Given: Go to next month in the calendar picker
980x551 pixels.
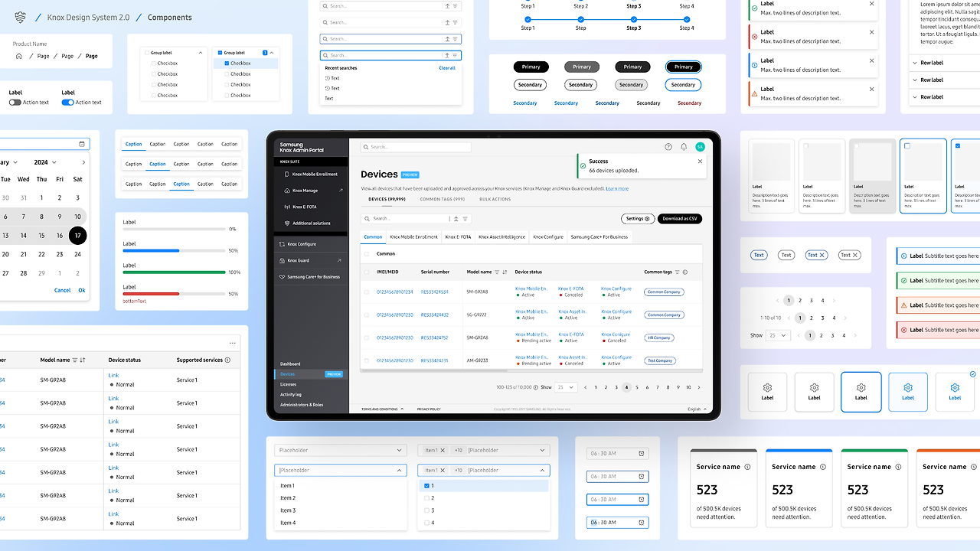Looking at the screenshot, I should 83,162.
